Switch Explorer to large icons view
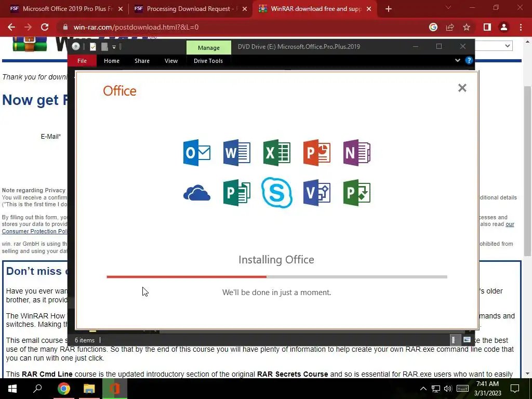This screenshot has height=399, width=532. 467,340
